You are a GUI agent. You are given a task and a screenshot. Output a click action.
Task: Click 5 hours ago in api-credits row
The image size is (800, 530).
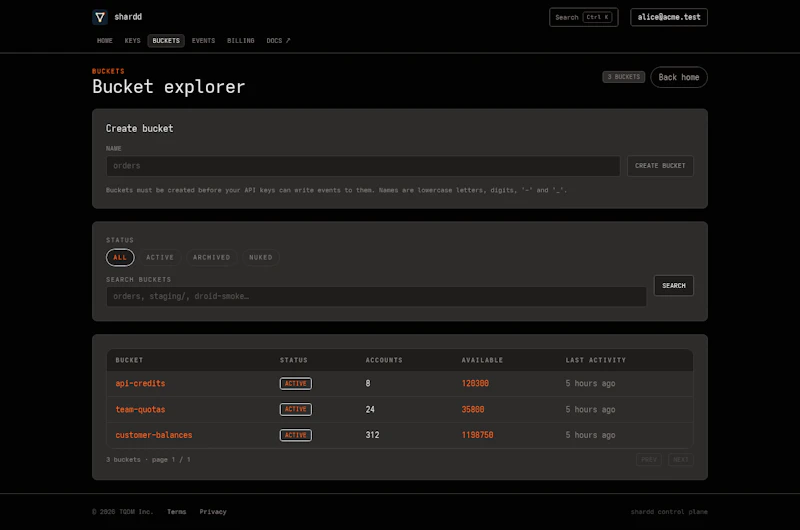pyautogui.click(x=590, y=384)
